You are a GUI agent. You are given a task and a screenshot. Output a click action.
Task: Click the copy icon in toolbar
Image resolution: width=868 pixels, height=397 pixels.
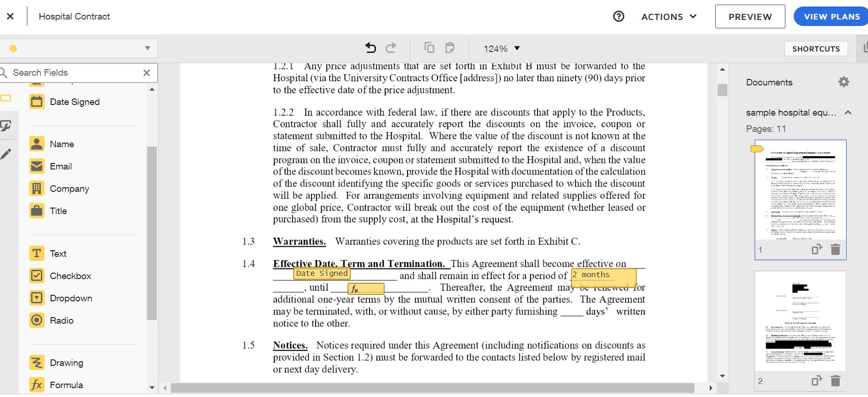pos(429,48)
